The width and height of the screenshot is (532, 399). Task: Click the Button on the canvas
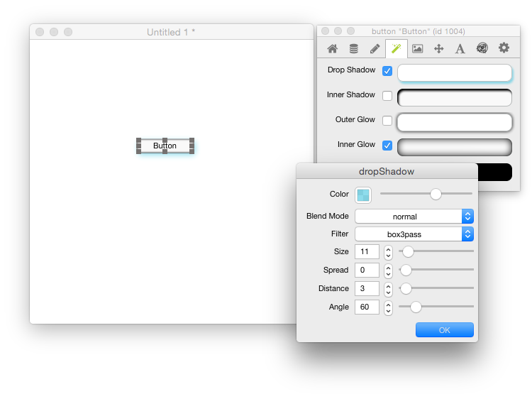coord(165,146)
